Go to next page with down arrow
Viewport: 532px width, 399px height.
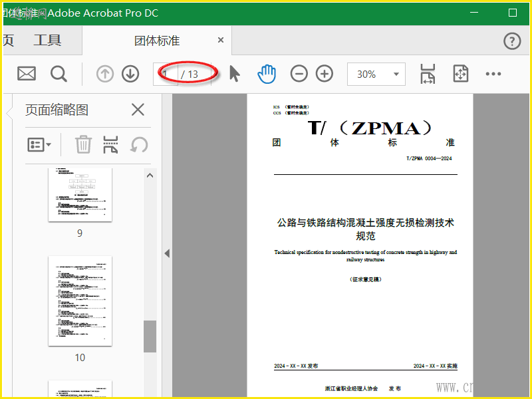point(130,74)
